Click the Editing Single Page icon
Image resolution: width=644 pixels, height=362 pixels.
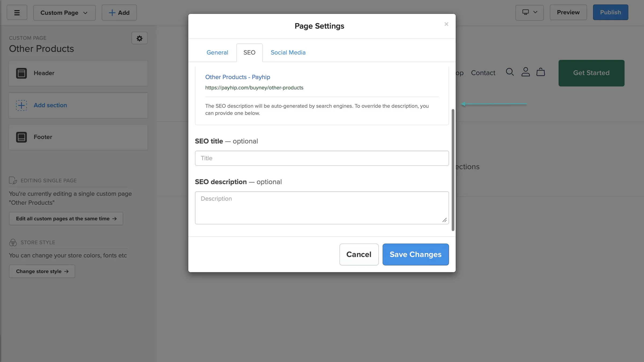point(13,180)
